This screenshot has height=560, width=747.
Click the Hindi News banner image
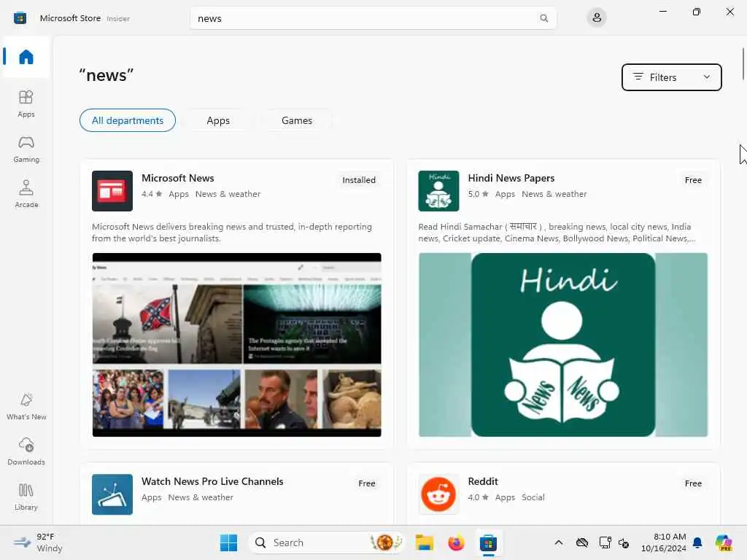[x=563, y=345]
